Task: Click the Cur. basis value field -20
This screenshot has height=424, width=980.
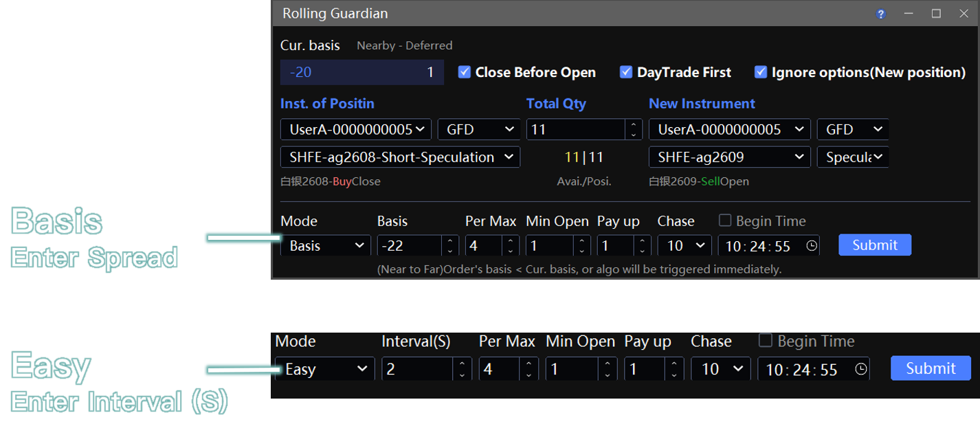Action: tap(362, 72)
